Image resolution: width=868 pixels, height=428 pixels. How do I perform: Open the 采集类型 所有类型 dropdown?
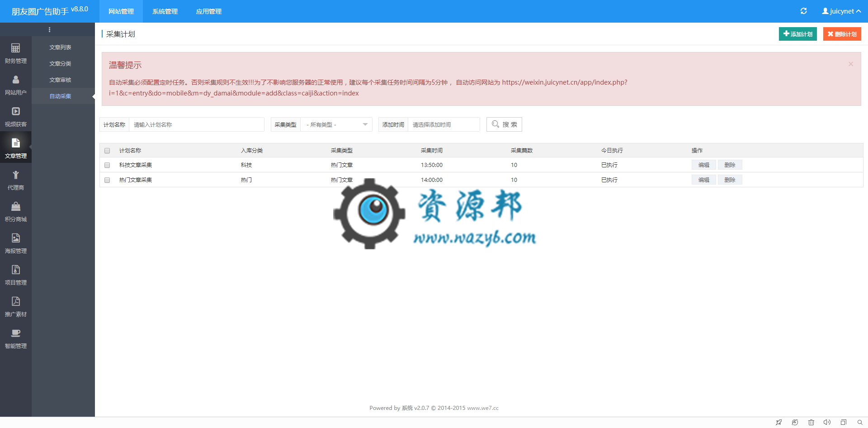(336, 124)
